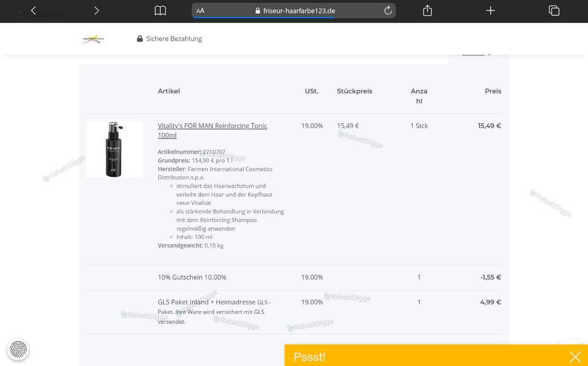Screen dimensions: 588x366
Task: Click the Hersteller Farmen International line
Action: coord(215,173)
